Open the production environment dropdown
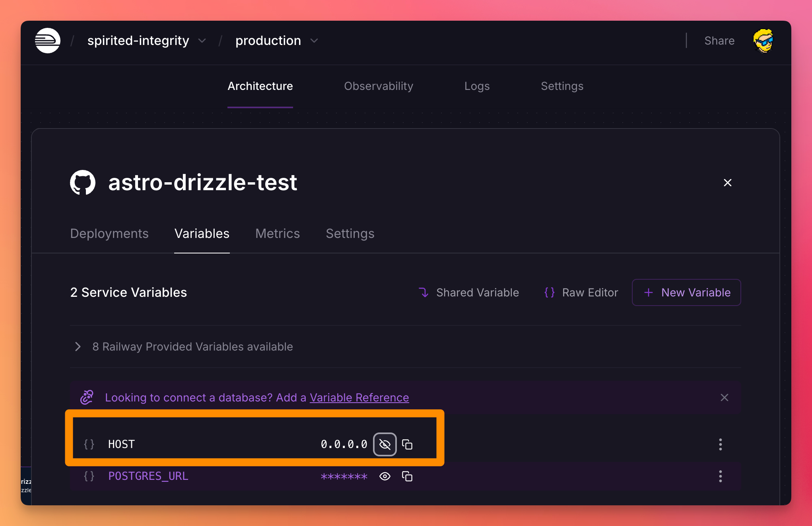This screenshot has height=526, width=812. tap(314, 41)
